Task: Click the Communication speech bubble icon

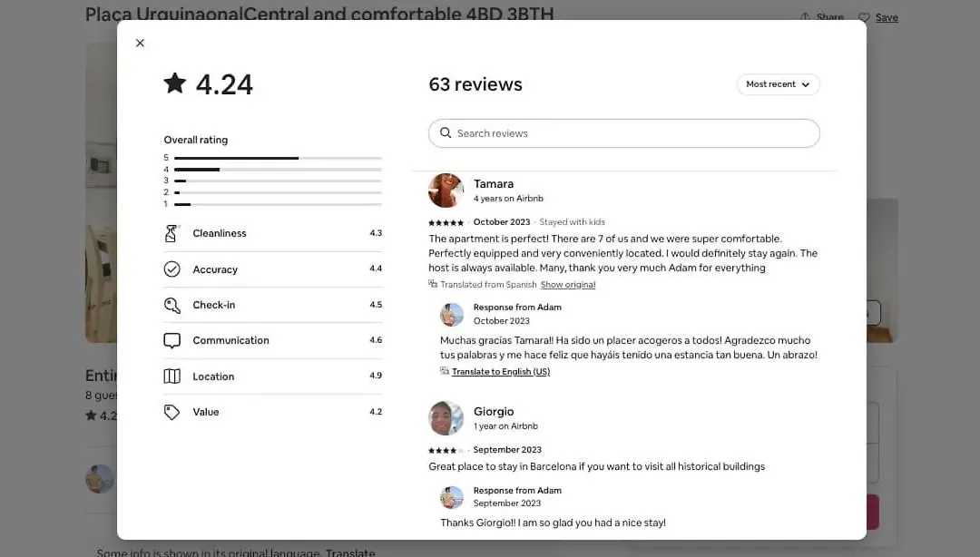Action: [171, 340]
